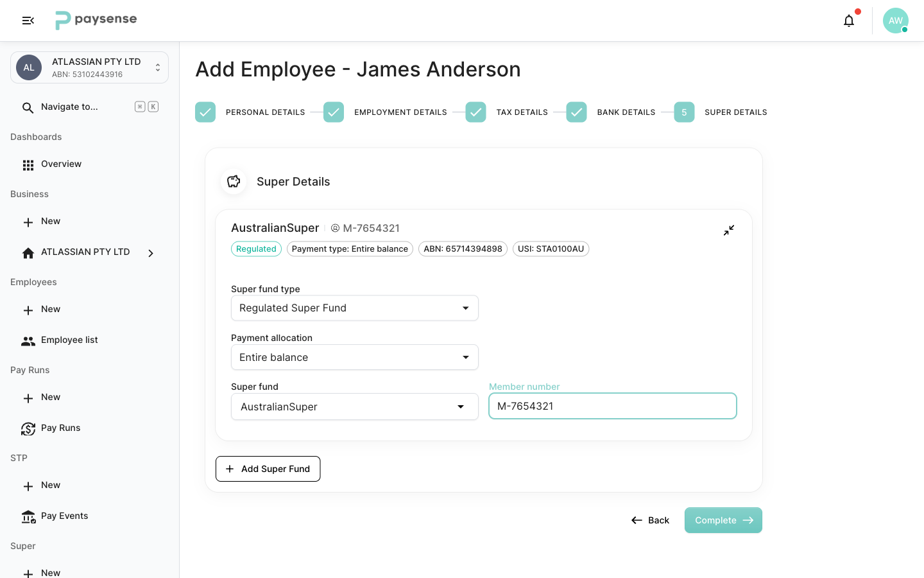Click New under the Employees section
Viewport: 924px width, 578px height.
pyautogui.click(x=51, y=310)
